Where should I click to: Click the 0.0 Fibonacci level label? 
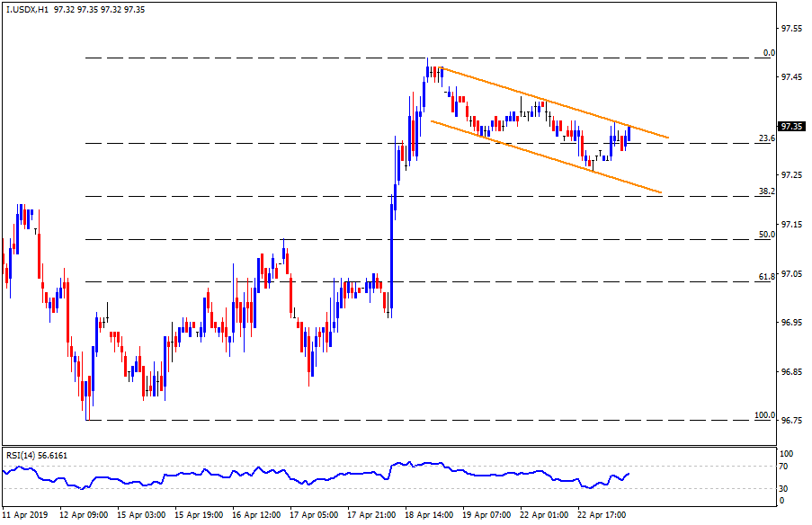tap(768, 53)
